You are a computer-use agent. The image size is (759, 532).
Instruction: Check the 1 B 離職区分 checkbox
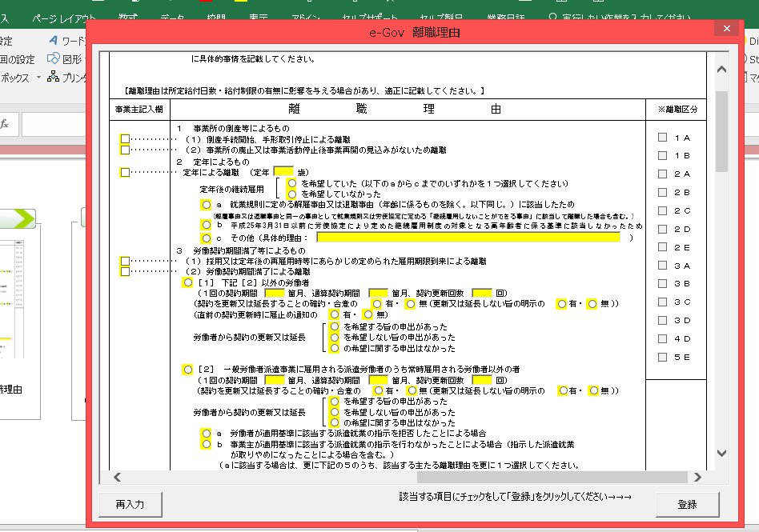(x=663, y=156)
